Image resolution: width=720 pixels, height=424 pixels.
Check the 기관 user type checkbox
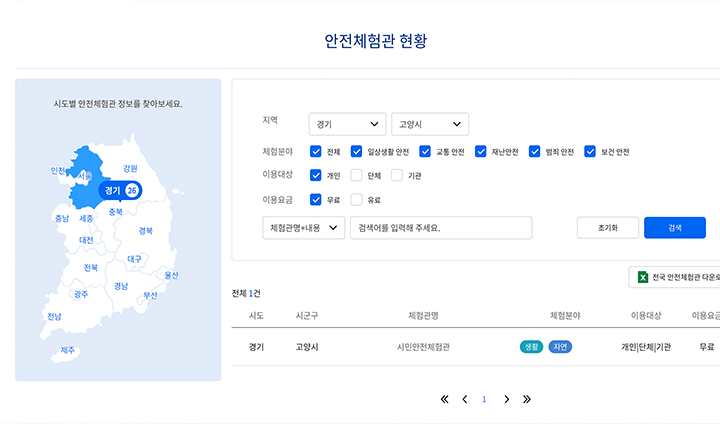(397, 175)
